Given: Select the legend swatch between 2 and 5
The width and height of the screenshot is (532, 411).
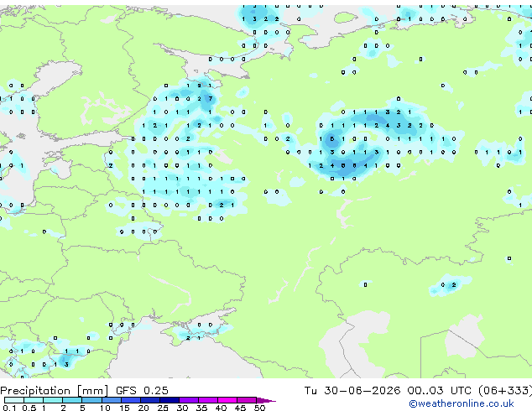Looking at the screenshot, I should [72, 400].
